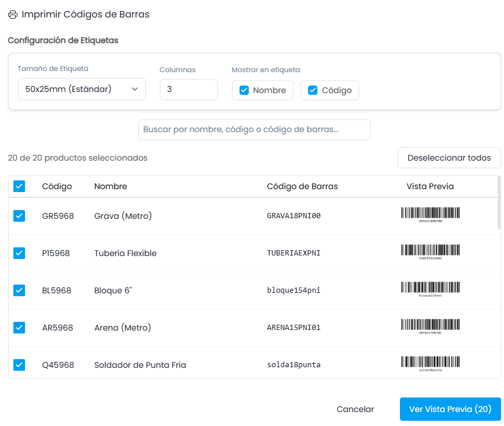Click the product name Grava (Metro)
This screenshot has height=426, width=504.
click(123, 216)
